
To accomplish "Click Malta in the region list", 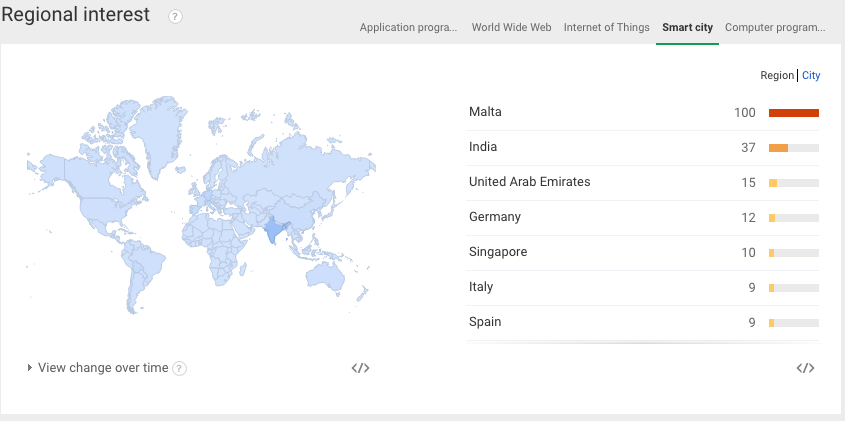I will 485,112.
